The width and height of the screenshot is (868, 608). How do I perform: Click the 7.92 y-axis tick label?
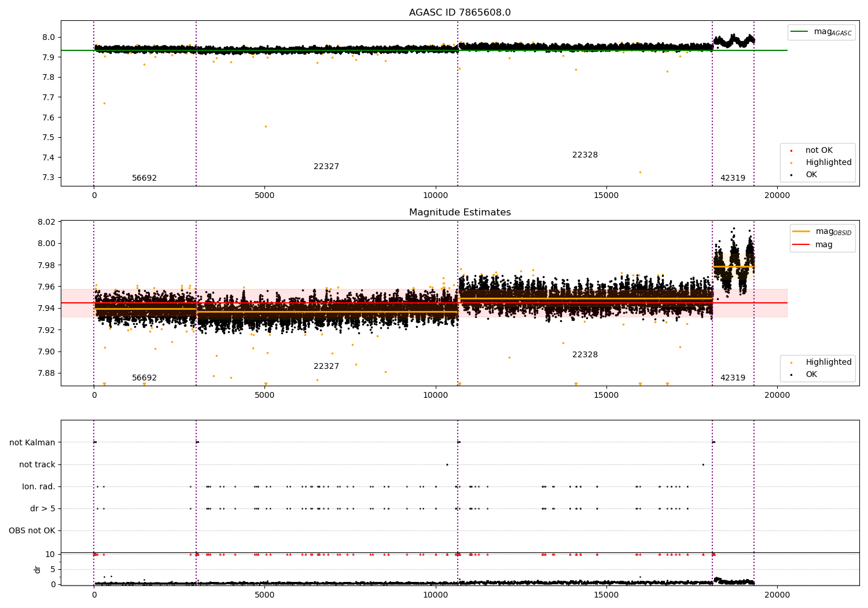coord(46,330)
